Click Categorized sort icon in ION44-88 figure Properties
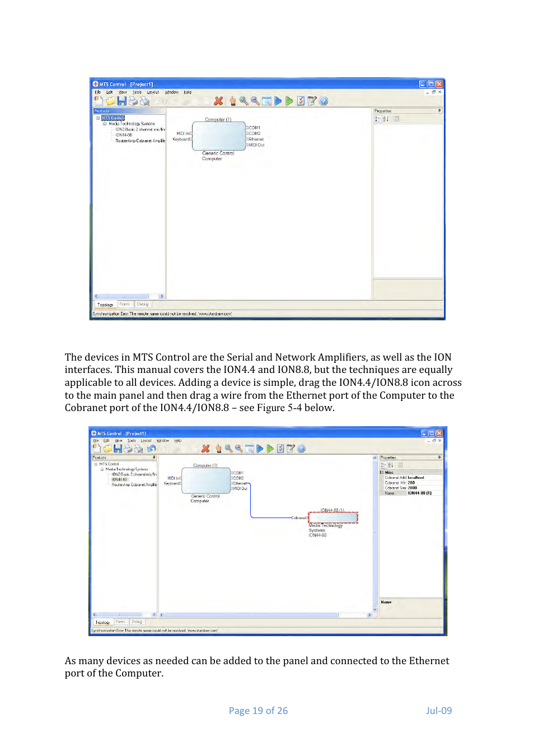534x756 pixels. click(383, 465)
